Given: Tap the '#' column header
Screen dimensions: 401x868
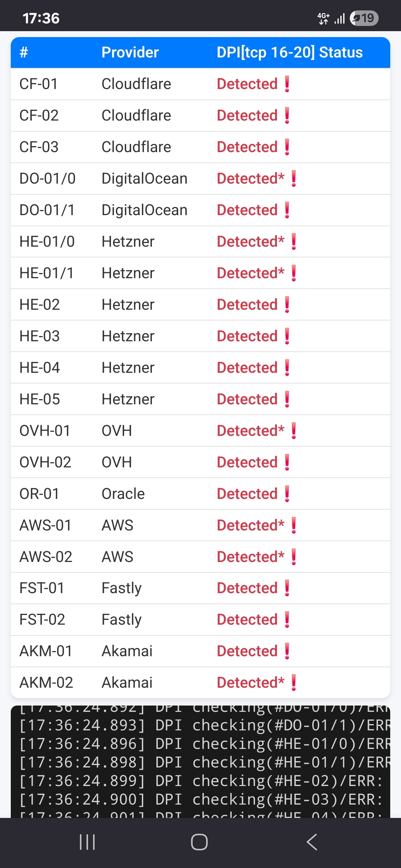Looking at the screenshot, I should 24,52.
